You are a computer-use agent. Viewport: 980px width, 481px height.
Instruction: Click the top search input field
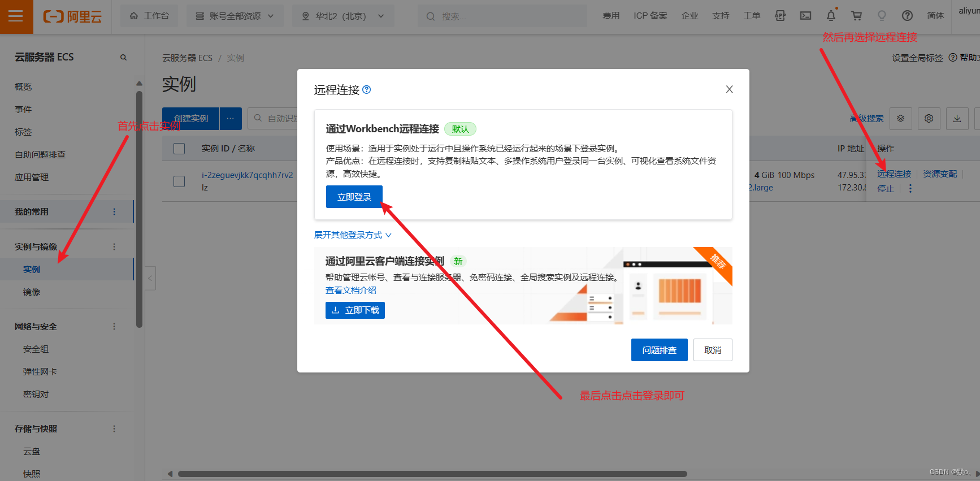502,16
